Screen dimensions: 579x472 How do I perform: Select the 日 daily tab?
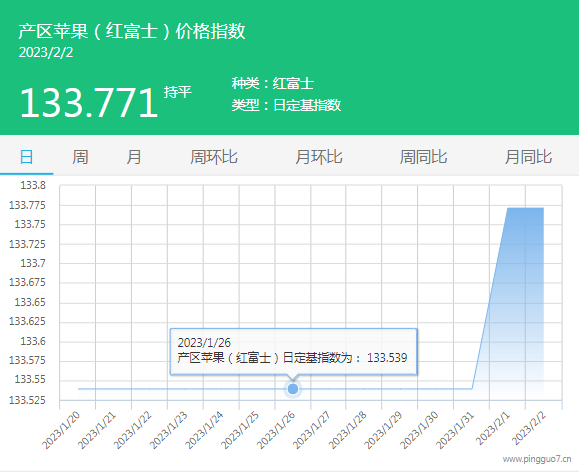26,157
